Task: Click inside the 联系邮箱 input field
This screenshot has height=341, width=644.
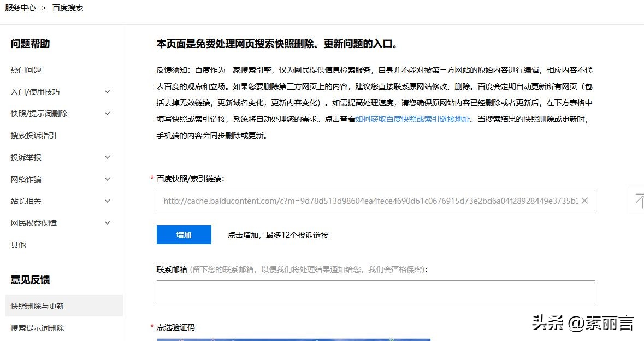Action: point(376,291)
